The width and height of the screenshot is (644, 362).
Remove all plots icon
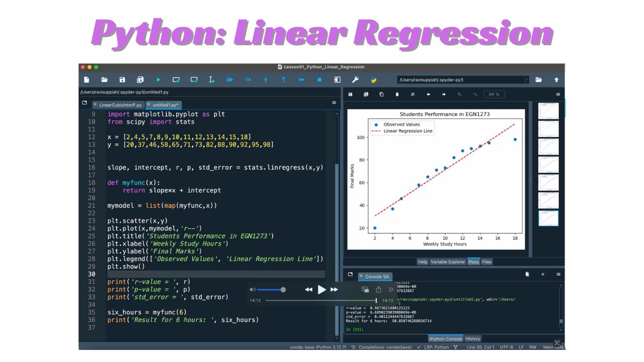413,94
